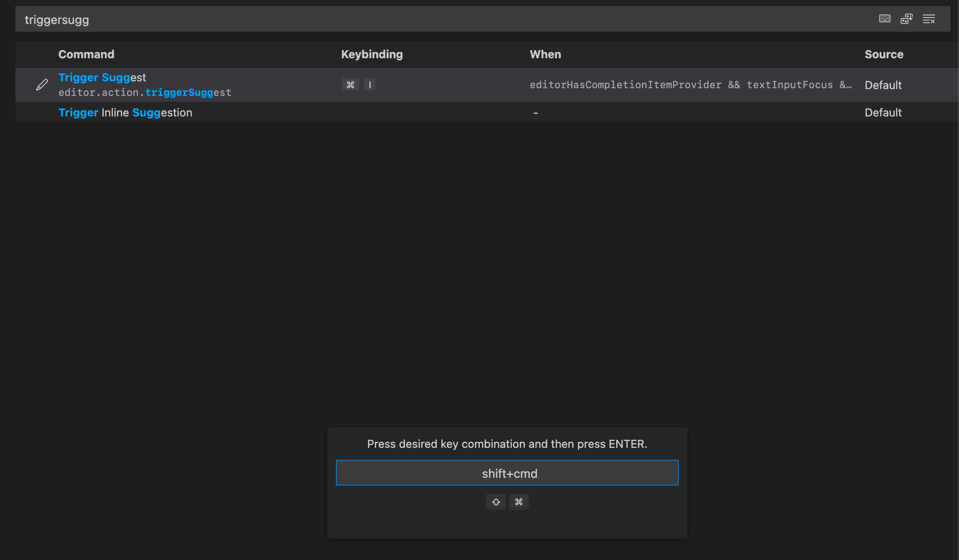Viewport: 959px width, 560px height.
Task: Toggle the Record Keys keyboard icon
Action: [x=884, y=19]
